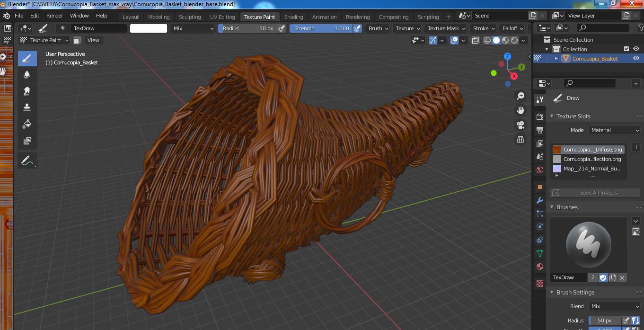Viewport: 644px width, 330px height.
Task: Open the Tool properties tab
Action: click(540, 100)
